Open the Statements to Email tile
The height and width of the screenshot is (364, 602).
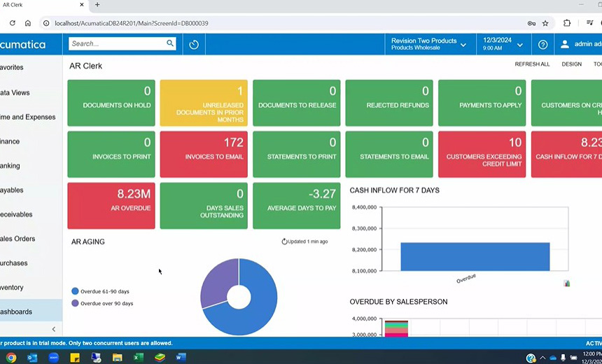[389, 155]
